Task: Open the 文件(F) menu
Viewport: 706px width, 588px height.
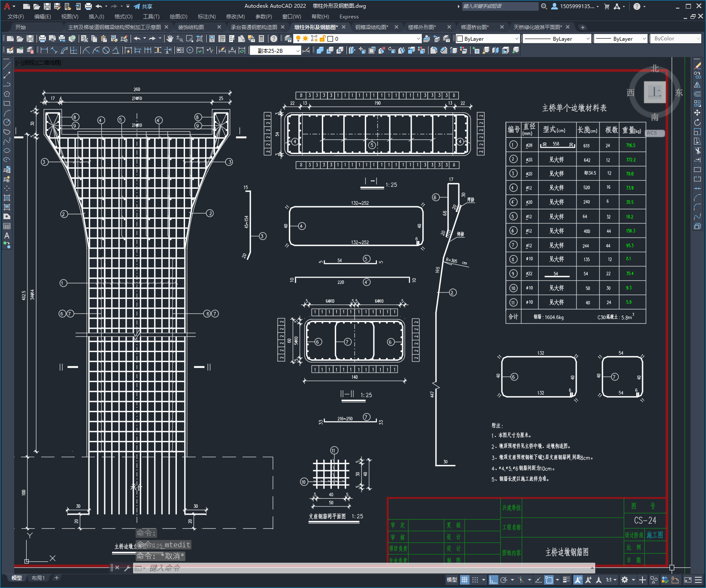Action: [16, 16]
